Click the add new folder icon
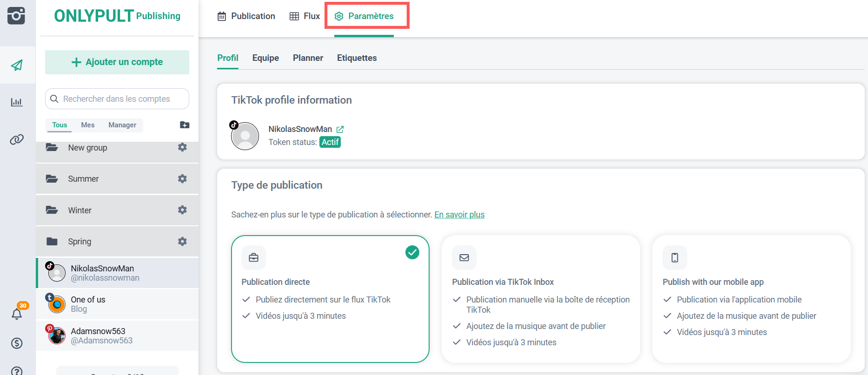 pyautogui.click(x=185, y=125)
